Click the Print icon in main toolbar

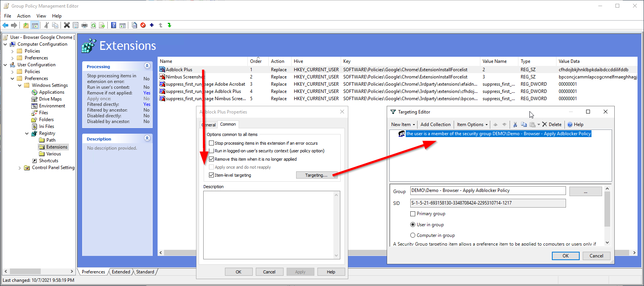pyautogui.click(x=84, y=25)
